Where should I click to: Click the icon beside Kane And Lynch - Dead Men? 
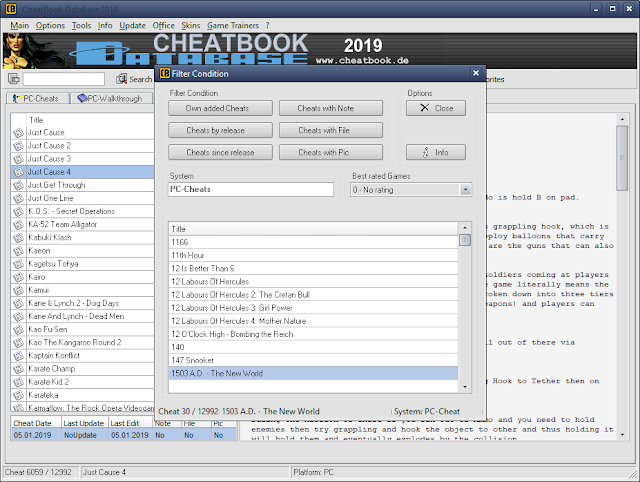coord(18,316)
